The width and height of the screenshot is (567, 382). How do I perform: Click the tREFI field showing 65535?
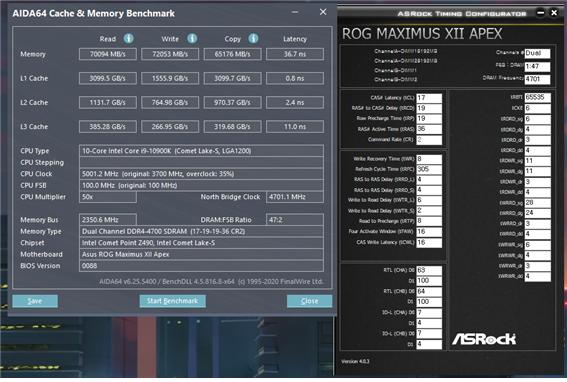(538, 97)
